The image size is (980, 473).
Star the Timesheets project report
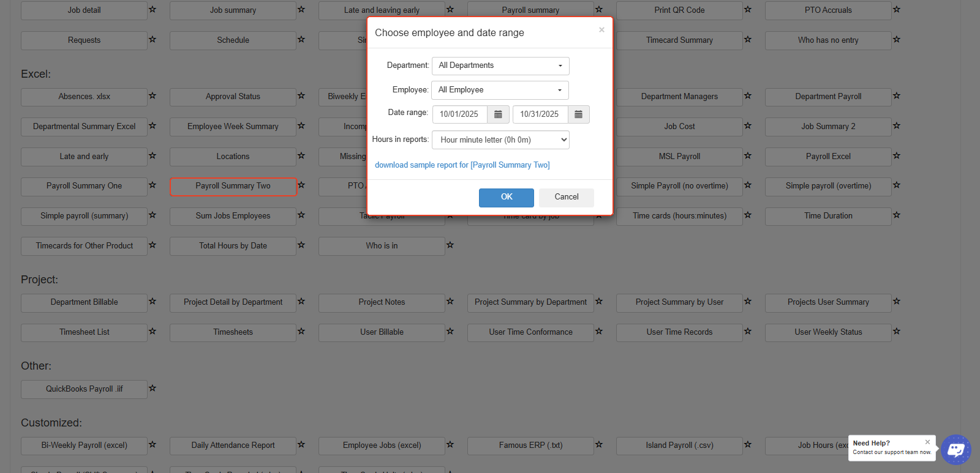tap(301, 331)
